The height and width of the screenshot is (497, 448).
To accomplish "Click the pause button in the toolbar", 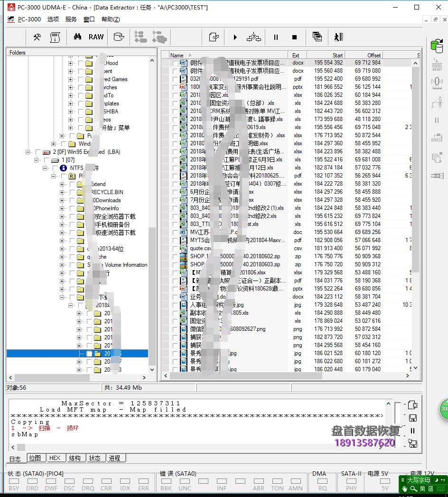I will tap(276, 37).
